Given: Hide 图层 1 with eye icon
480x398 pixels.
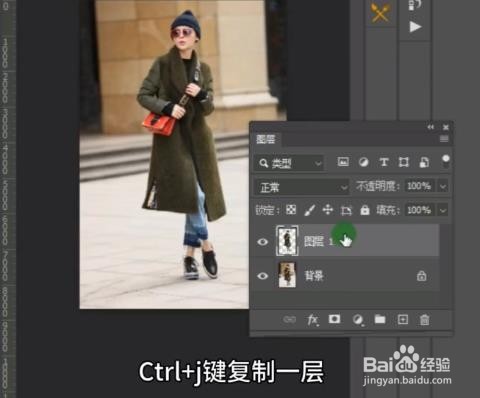Looking at the screenshot, I should 263,241.
